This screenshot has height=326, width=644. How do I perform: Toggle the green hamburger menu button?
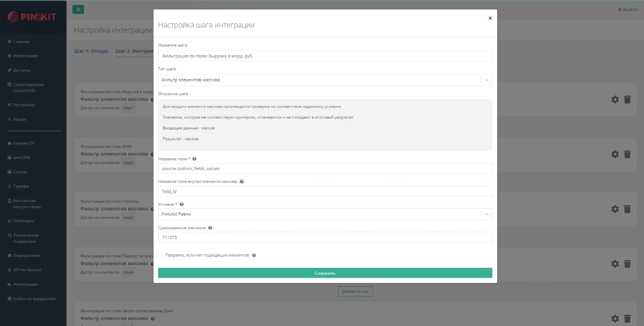click(x=78, y=9)
